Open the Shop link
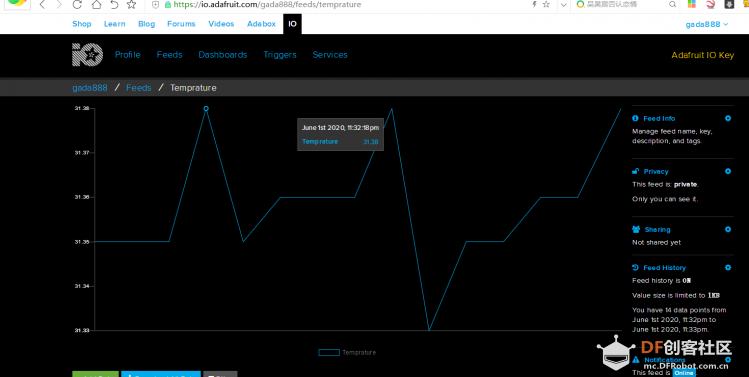Screen dimensions: 749x377 (82, 24)
